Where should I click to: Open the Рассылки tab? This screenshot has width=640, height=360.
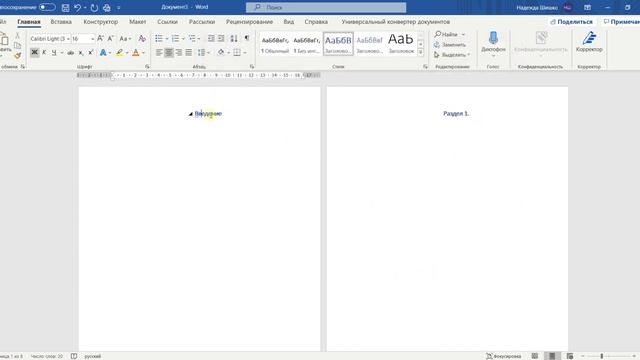point(202,22)
